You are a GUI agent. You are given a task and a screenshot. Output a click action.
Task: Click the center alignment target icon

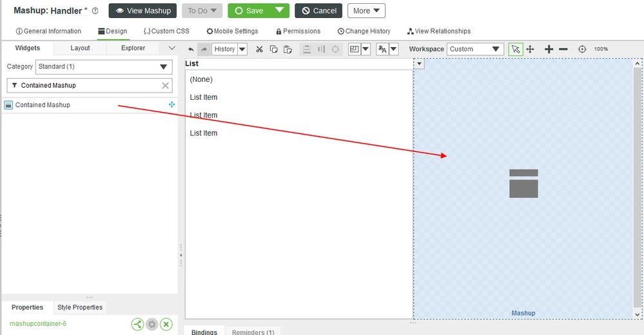(x=336, y=49)
